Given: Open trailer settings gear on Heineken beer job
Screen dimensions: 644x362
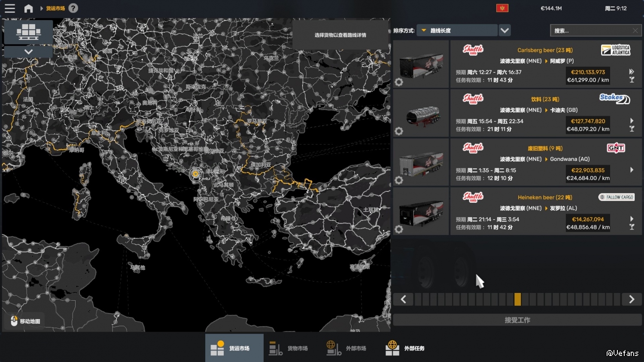Looking at the screenshot, I should click(x=399, y=229).
